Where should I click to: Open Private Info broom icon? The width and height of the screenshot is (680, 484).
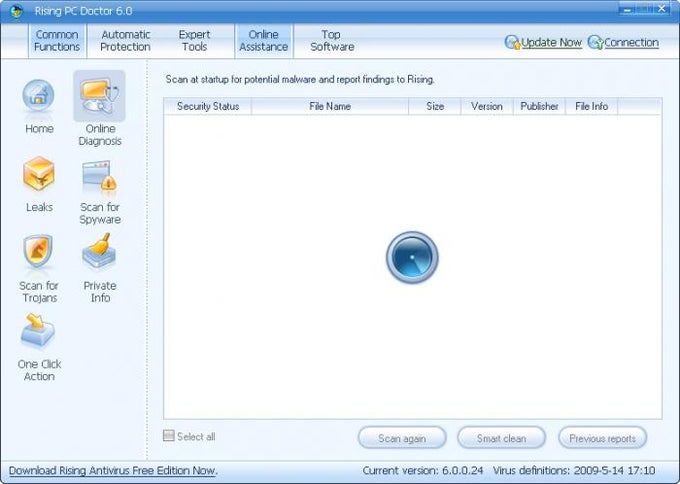pos(99,251)
